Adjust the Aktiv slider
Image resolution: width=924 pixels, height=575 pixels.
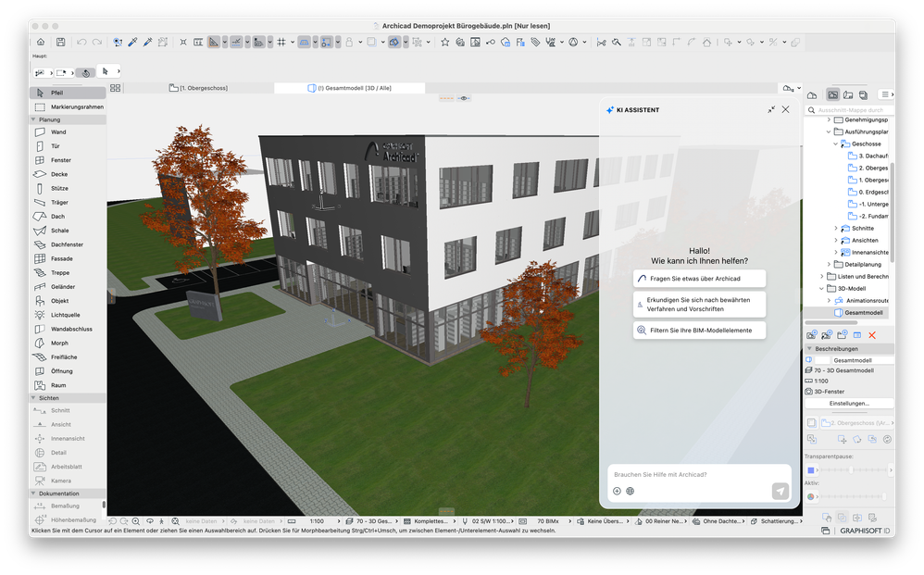coord(853,496)
